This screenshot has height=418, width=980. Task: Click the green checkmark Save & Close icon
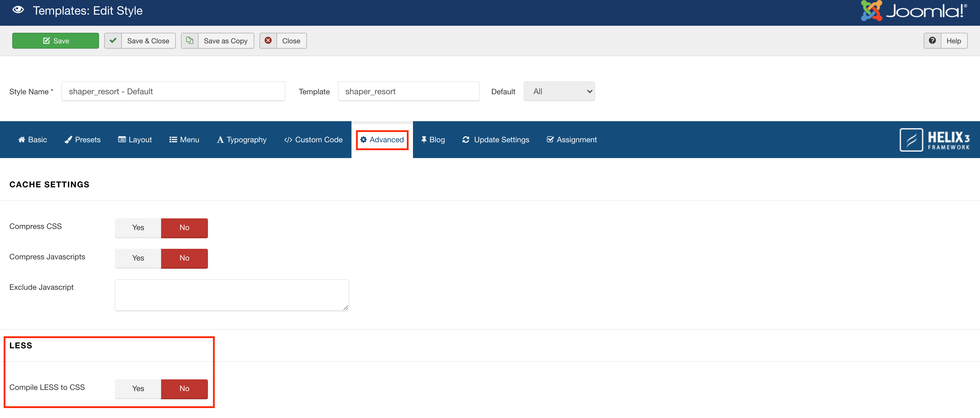[113, 41]
